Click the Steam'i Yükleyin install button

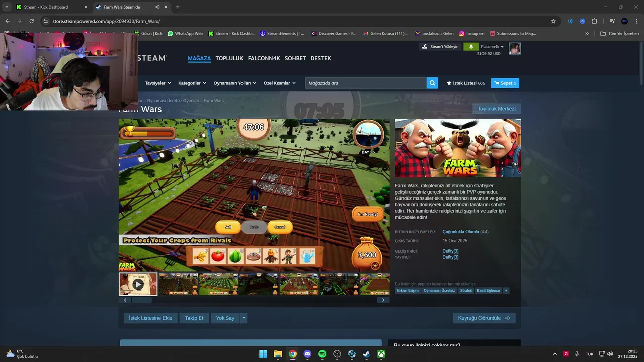pyautogui.click(x=440, y=47)
